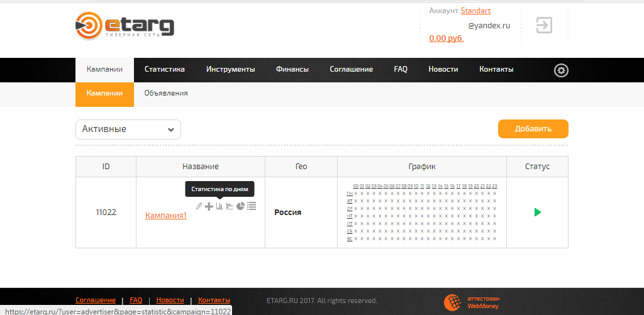Screen dimensions: 644x315
Task: Click the plus icon next to Кампания1
Action: (x=209, y=206)
